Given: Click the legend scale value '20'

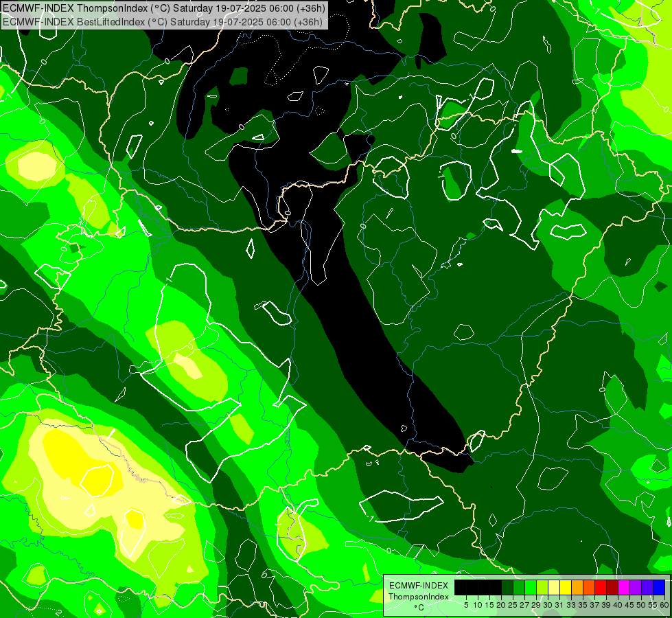Looking at the screenshot, I should point(501,605).
